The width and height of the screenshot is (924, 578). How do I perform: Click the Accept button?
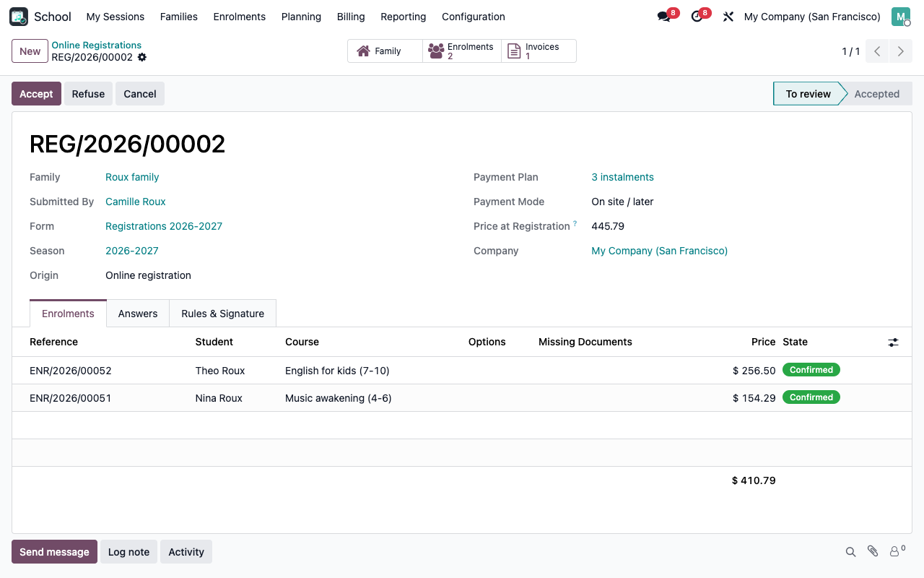pos(36,94)
